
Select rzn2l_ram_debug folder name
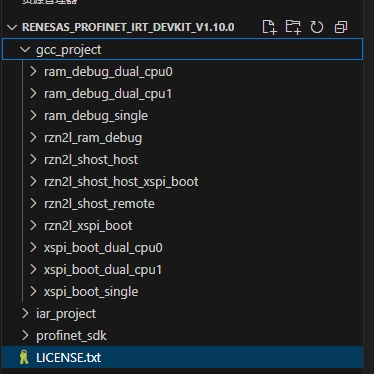(x=93, y=138)
